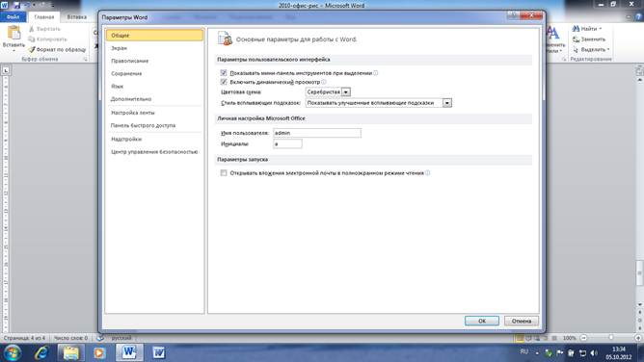The image size is (644, 362).
Task: Click the volume speaker tray icon
Action: (x=594, y=353)
